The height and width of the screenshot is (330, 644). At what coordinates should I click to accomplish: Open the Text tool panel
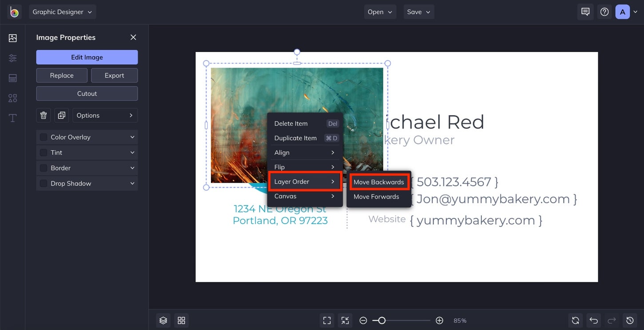tap(12, 118)
